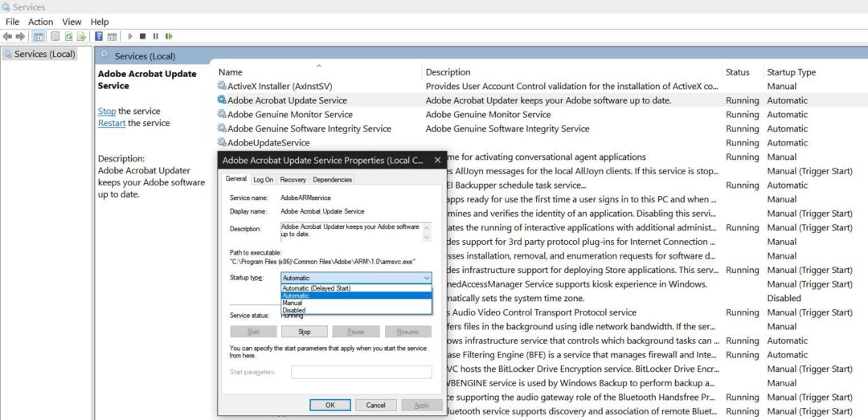This screenshot has width=868, height=420.
Task: Click Cancel in Properties dialog
Action: 376,405
